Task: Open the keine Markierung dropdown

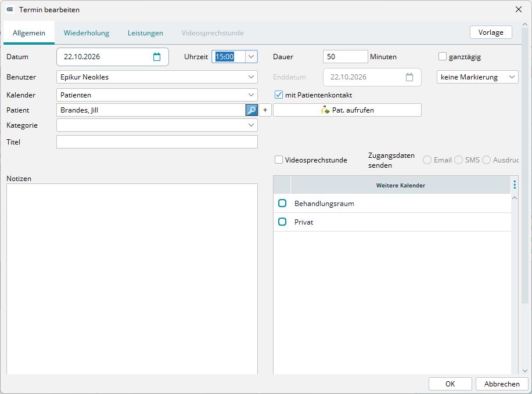Action: 477,77
